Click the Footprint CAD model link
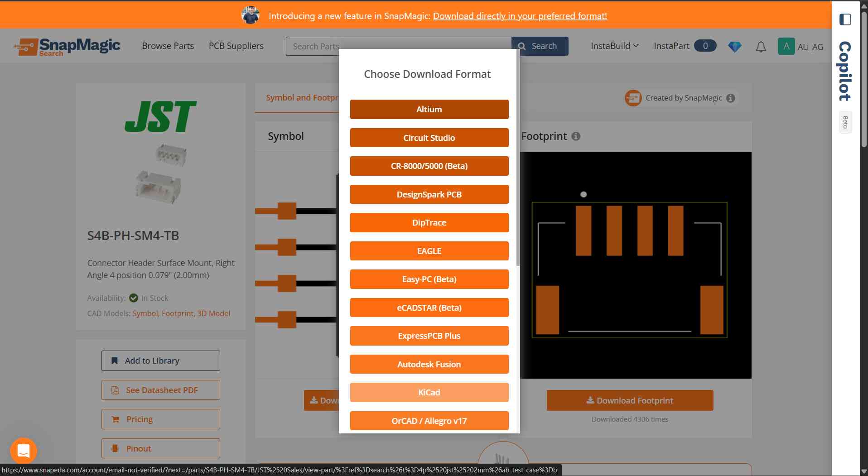Viewport: 868px width, 476px height. pyautogui.click(x=177, y=313)
